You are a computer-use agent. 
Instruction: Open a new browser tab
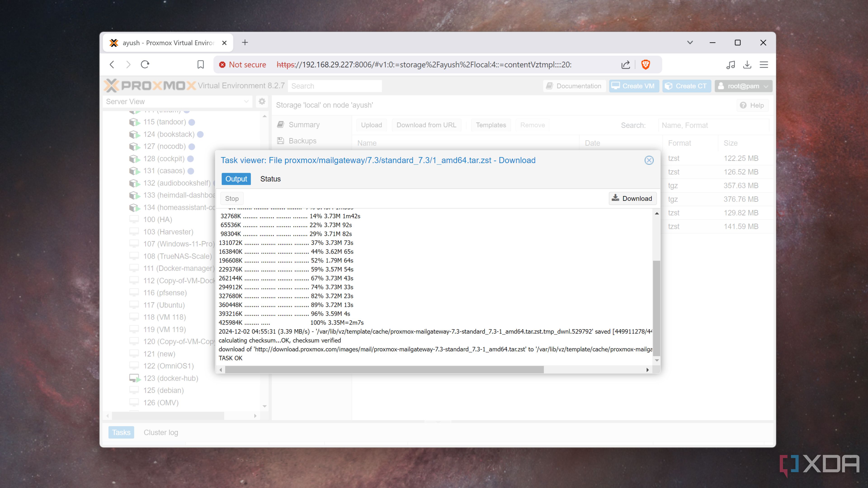click(245, 42)
